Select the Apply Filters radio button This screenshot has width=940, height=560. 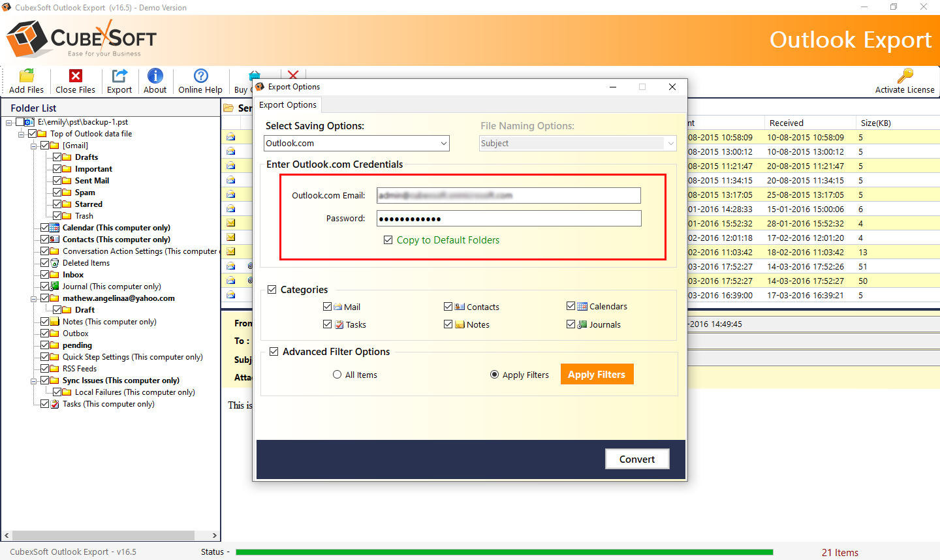coord(495,375)
